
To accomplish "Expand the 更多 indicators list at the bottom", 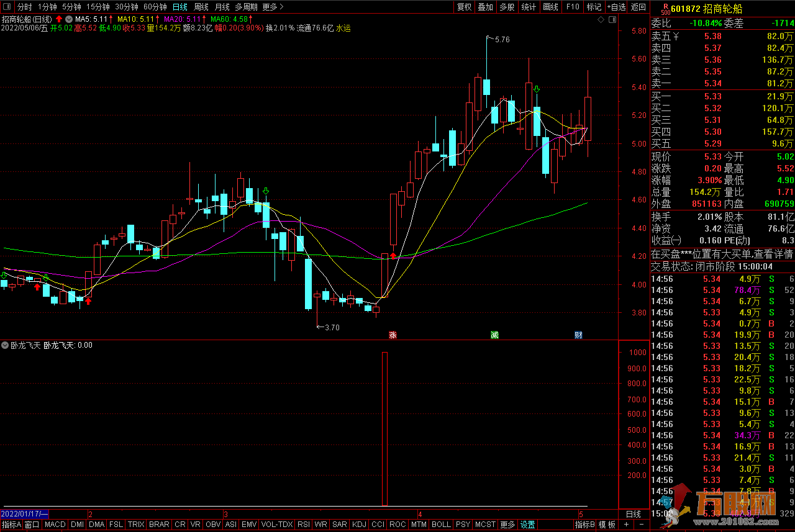I will tap(507, 525).
